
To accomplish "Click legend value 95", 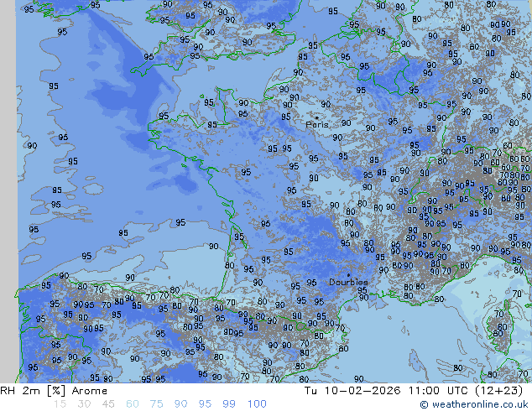I will click(x=205, y=404).
